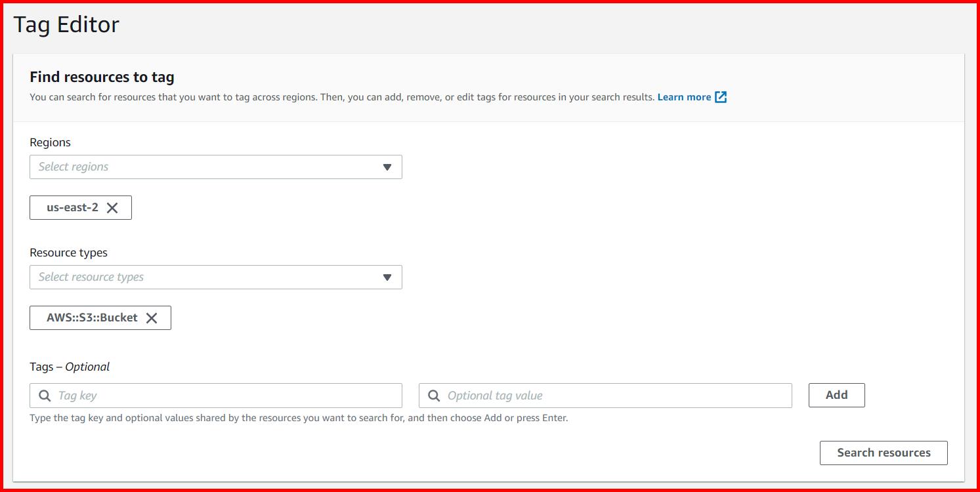The width and height of the screenshot is (980, 492).
Task: Click the magnifier icon in the Optional tag value field
Action: [433, 395]
